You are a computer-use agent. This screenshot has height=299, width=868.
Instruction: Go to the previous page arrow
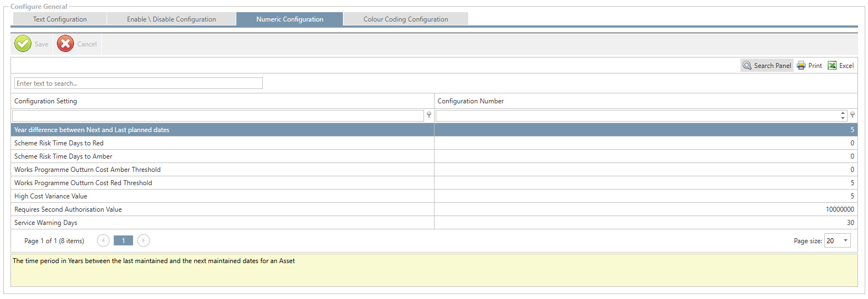click(103, 240)
